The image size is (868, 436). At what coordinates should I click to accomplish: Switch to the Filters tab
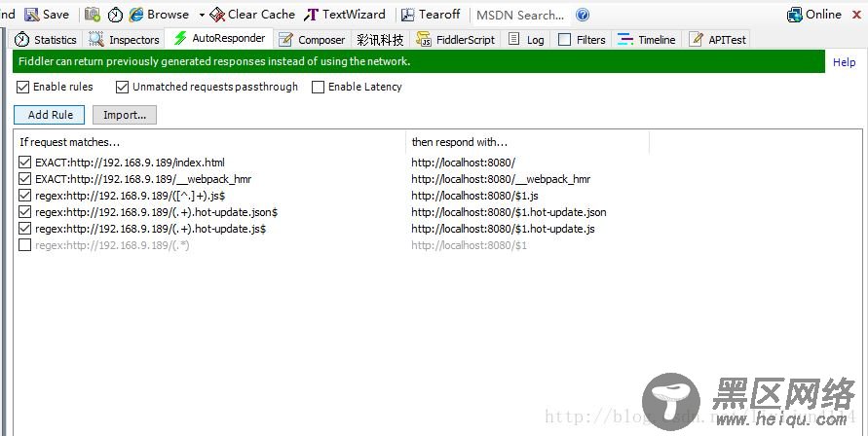[582, 39]
